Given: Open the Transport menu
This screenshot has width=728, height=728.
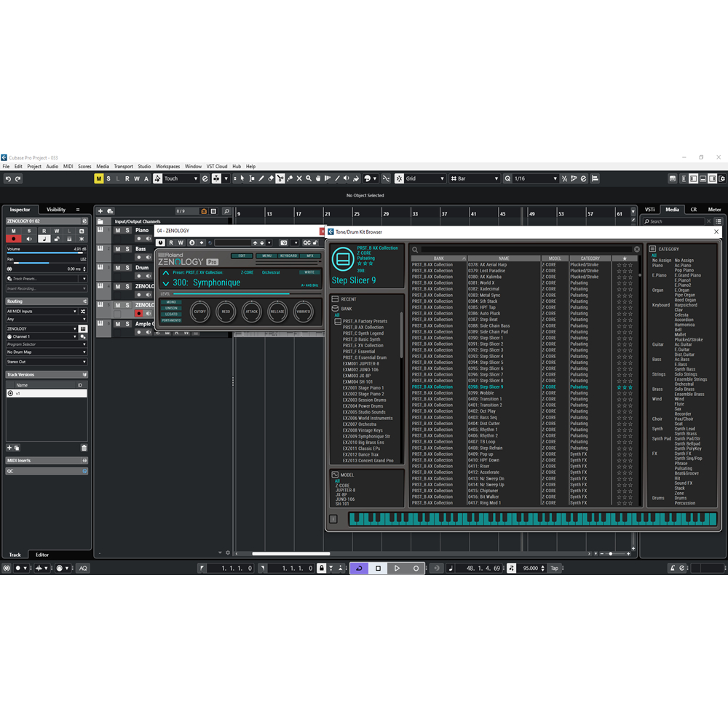Looking at the screenshot, I should [x=123, y=166].
